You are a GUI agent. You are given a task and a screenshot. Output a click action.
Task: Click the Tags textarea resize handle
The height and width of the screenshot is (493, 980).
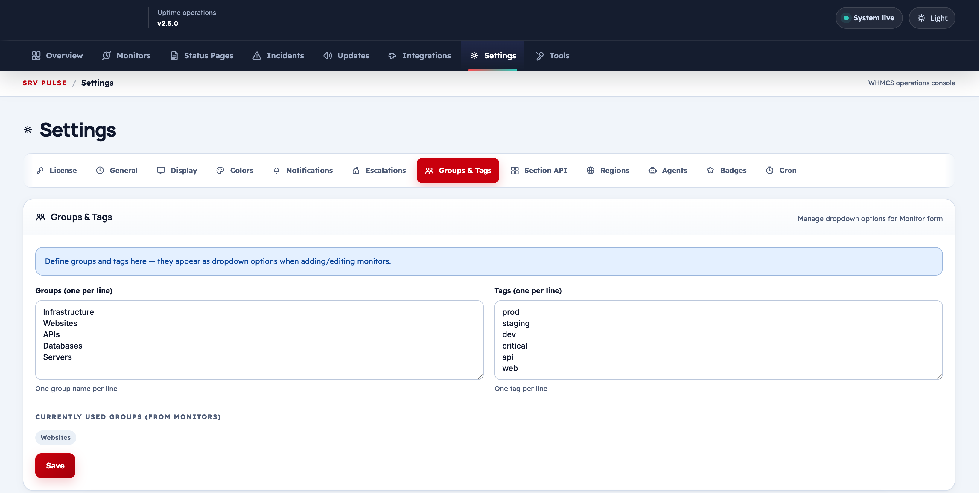[x=939, y=376]
